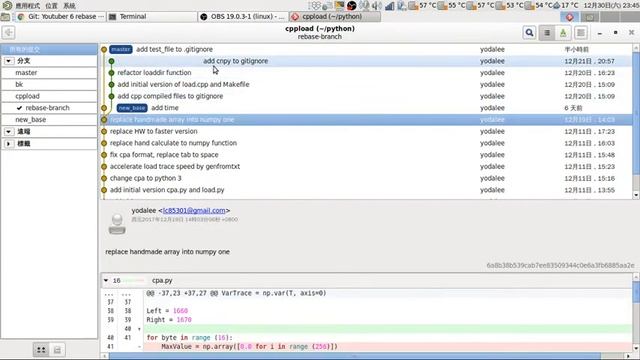Select commit 'add test_file to .gitignore'
The height and width of the screenshot is (360, 640).
(x=366, y=49)
